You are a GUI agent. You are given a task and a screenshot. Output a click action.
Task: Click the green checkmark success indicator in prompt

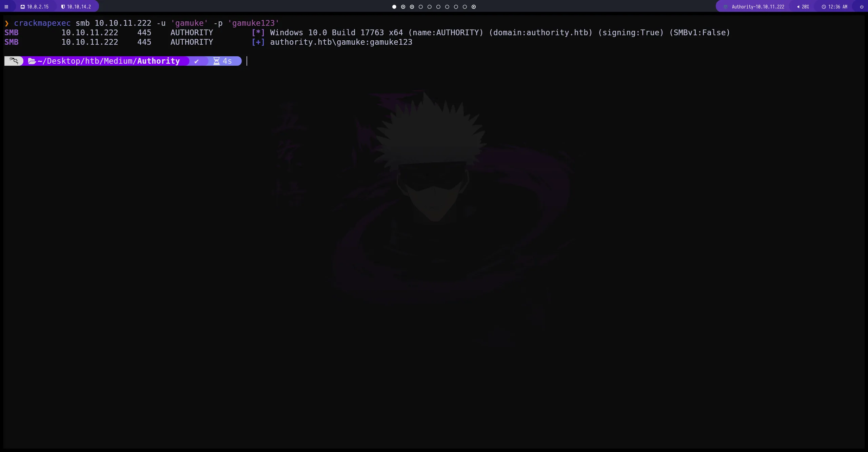pyautogui.click(x=197, y=61)
